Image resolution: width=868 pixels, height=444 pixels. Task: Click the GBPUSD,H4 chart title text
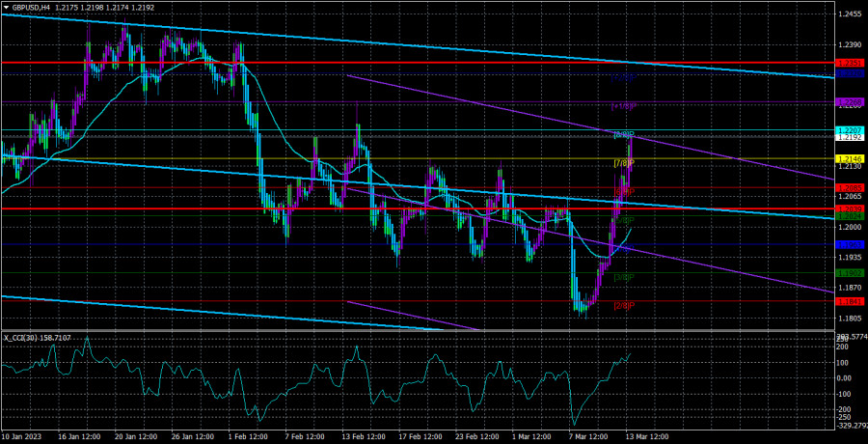tap(32, 8)
